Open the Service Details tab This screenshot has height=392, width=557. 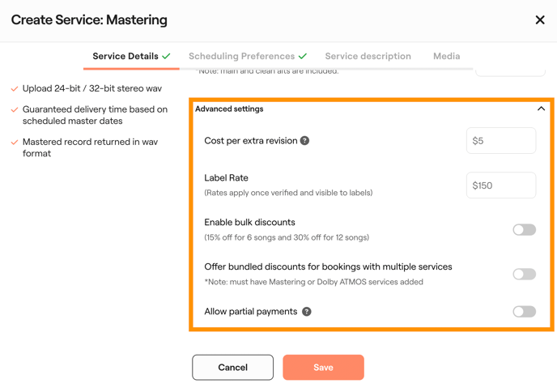coord(125,56)
